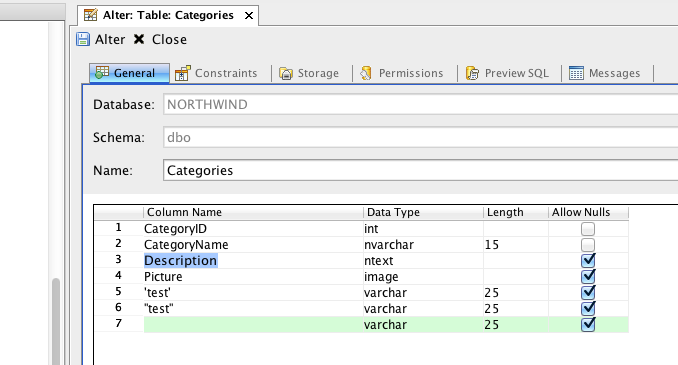Image resolution: width=678 pixels, height=365 pixels.
Task: Click the General tab grid icon
Action: click(102, 73)
